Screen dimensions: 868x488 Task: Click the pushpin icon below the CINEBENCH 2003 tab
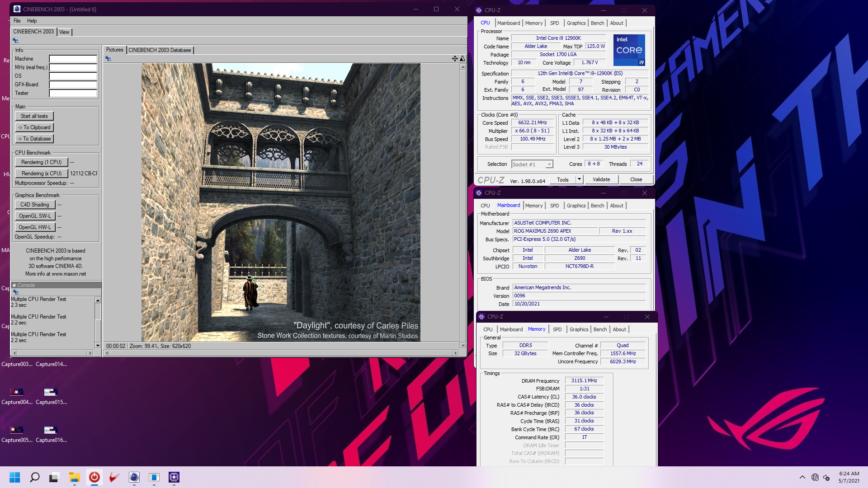(x=15, y=41)
